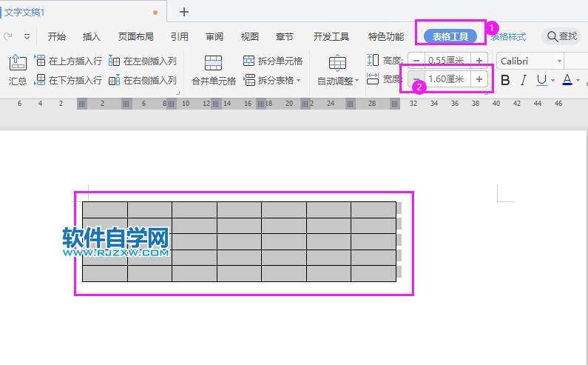The height and width of the screenshot is (365, 588).
Task: Click the bottom-right table cell
Action: tap(374, 273)
